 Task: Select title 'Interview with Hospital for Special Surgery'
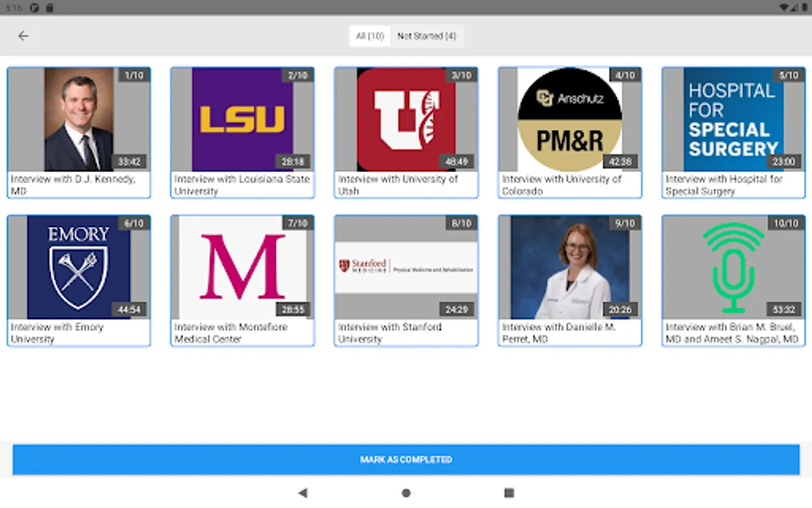click(x=724, y=185)
